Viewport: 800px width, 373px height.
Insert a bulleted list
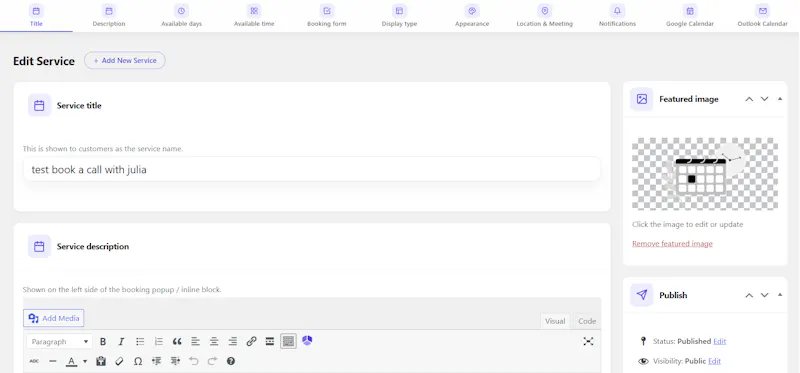(x=140, y=341)
